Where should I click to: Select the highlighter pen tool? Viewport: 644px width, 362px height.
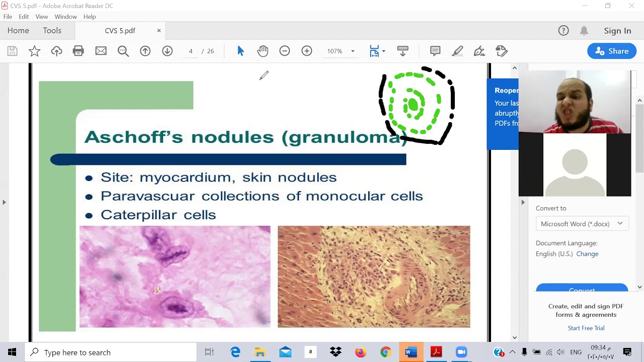[x=457, y=51]
